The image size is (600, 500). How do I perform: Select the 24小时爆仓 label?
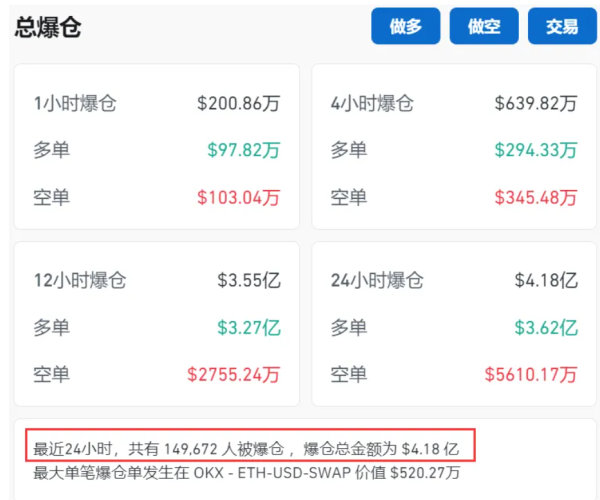(377, 280)
